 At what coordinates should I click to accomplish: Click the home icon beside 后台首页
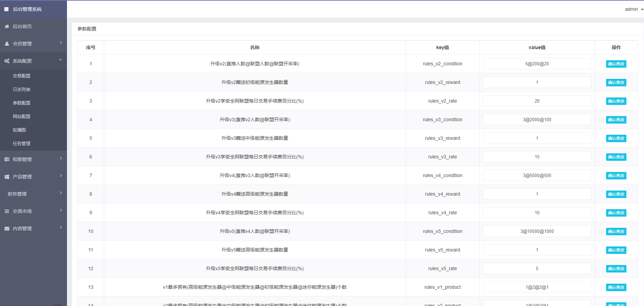pos(7,26)
